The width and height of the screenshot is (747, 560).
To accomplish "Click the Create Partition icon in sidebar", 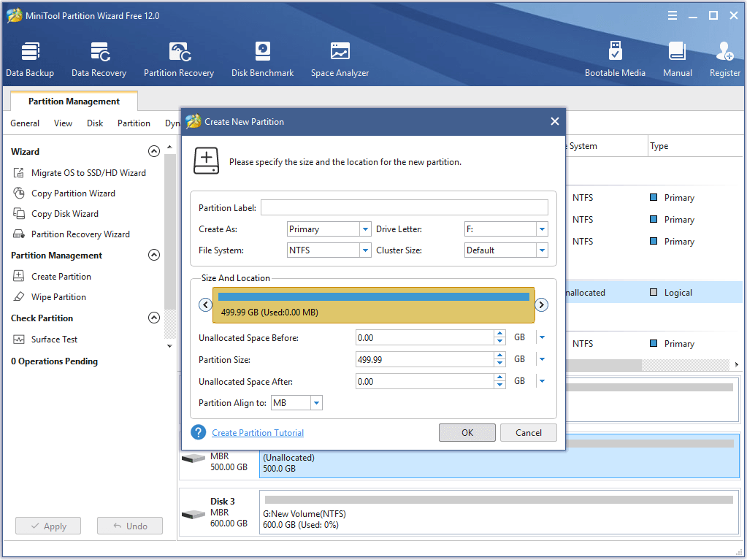I will [18, 276].
